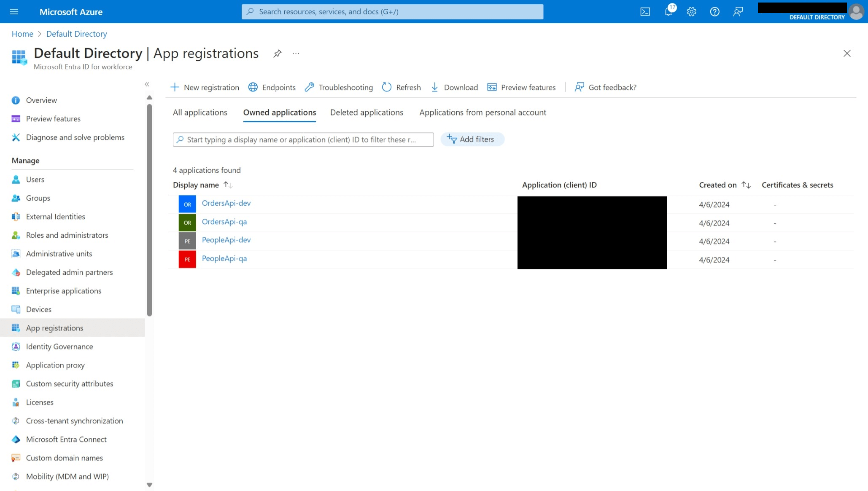The height and width of the screenshot is (491, 868).
Task: Select Applications from personal account tab
Action: click(x=482, y=112)
